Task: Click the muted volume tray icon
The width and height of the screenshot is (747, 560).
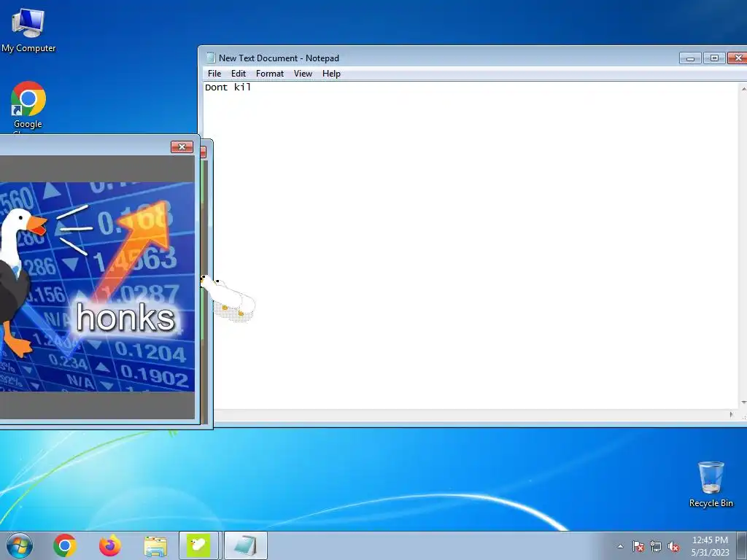Action: [673, 546]
